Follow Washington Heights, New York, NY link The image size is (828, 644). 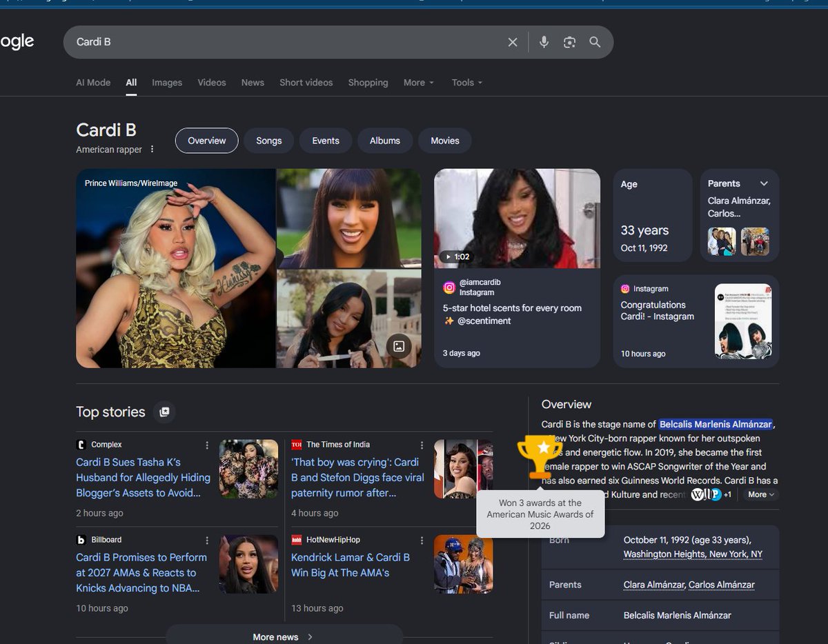click(693, 554)
